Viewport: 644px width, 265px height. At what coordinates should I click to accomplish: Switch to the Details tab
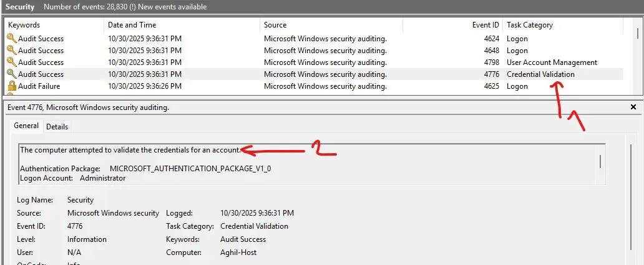(57, 126)
